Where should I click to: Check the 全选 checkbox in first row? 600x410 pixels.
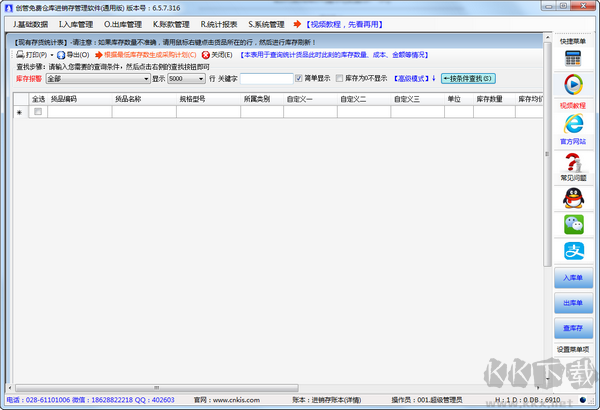click(38, 112)
